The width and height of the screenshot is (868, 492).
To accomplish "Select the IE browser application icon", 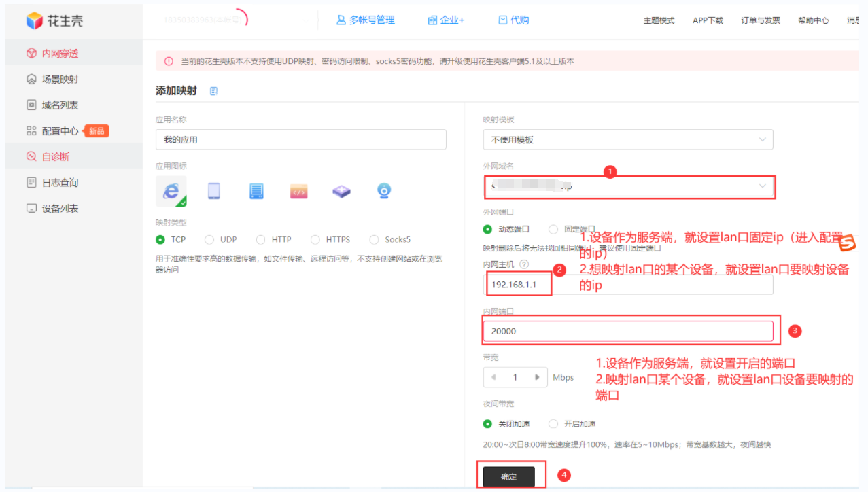I will (171, 191).
